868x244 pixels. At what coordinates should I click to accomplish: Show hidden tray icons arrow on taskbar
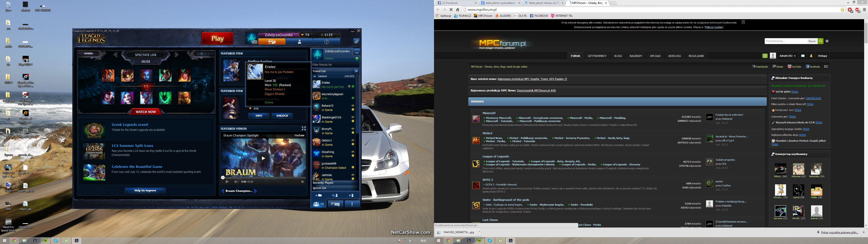click(394, 241)
